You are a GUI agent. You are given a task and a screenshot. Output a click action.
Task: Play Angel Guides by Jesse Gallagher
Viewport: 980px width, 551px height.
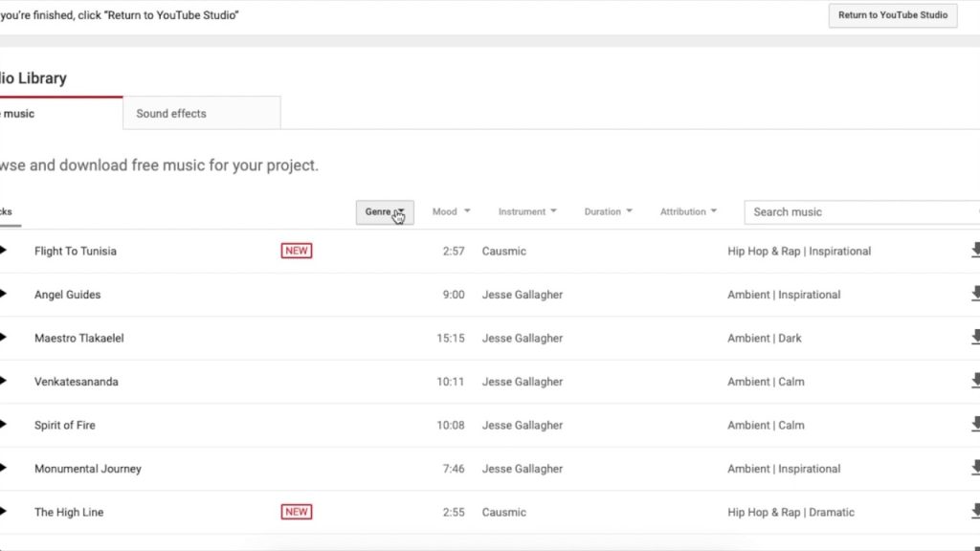tap(6, 295)
